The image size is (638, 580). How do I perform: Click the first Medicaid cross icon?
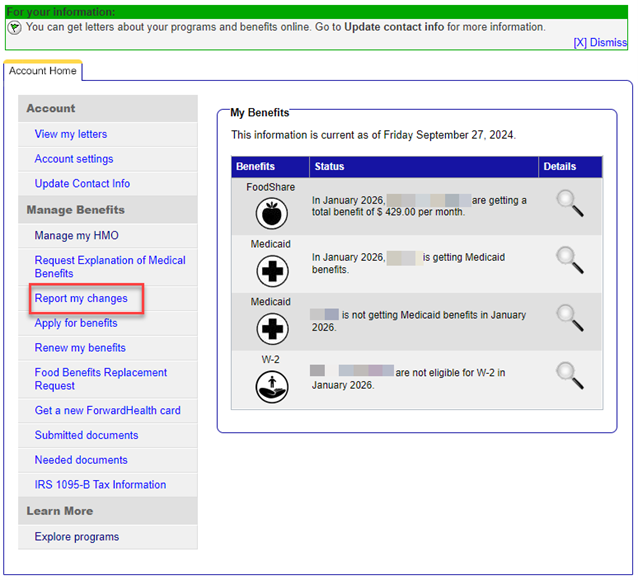click(270, 271)
